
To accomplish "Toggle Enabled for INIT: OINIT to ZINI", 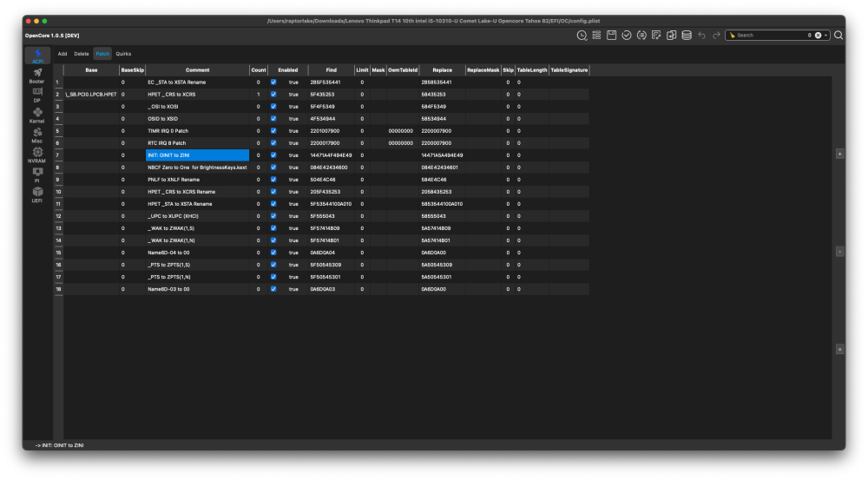I will click(273, 155).
